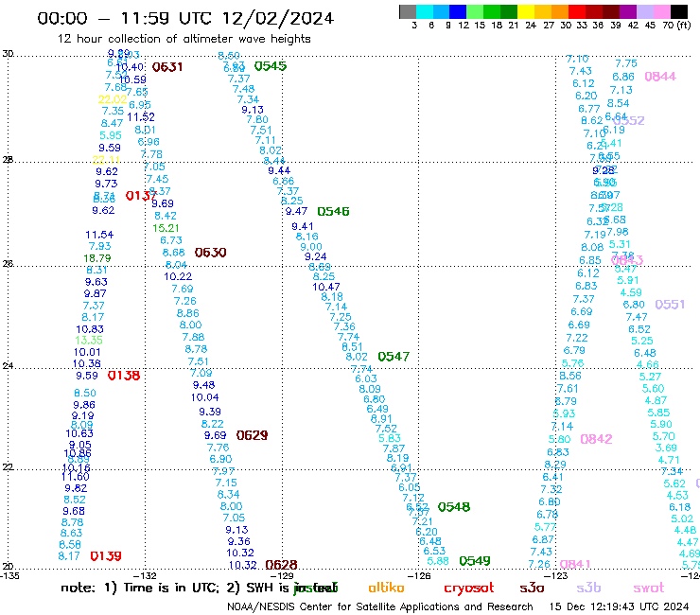Click the 's3a' satellite legend label
This screenshot has width=700, height=615.
pyautogui.click(x=533, y=588)
